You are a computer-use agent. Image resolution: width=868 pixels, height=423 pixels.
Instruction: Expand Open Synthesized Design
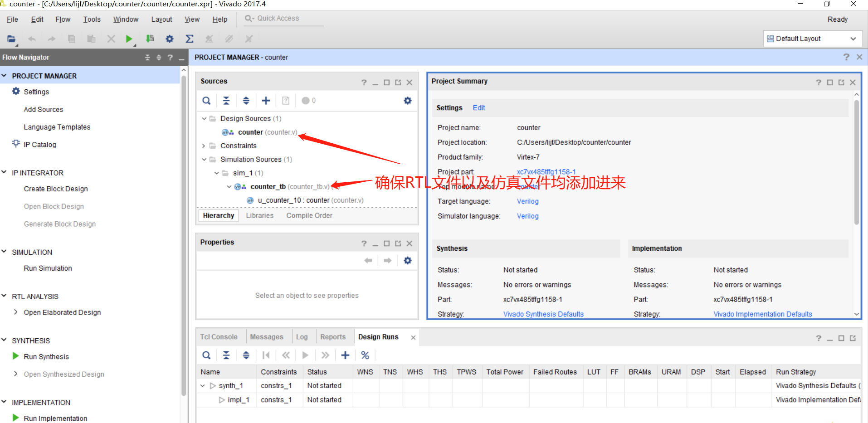coord(16,374)
